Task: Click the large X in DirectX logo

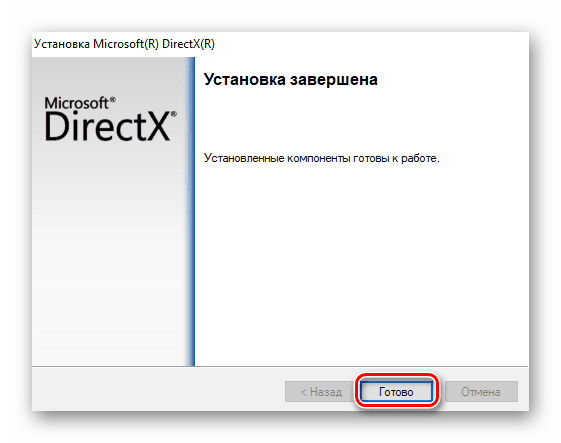Action: pos(157,127)
